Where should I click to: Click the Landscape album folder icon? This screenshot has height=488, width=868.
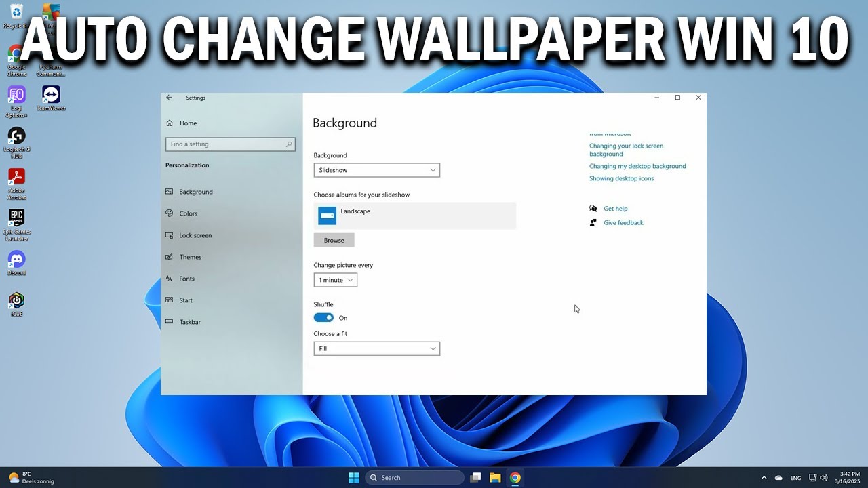(x=328, y=216)
